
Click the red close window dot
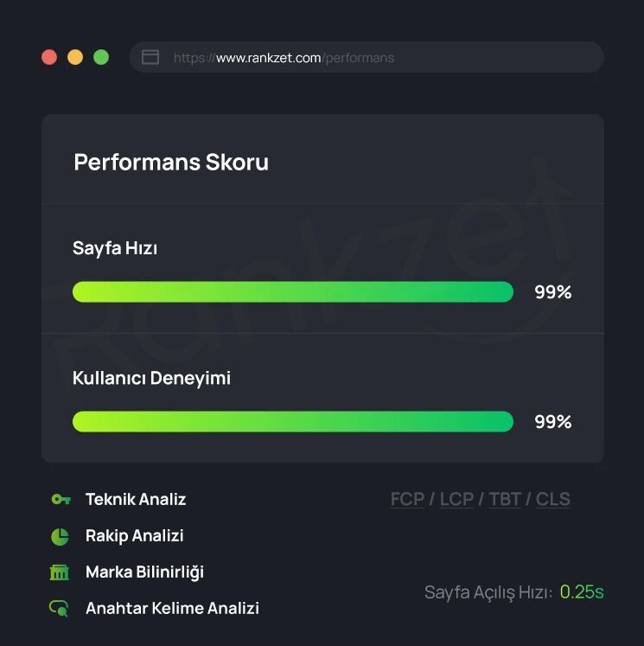point(49,57)
